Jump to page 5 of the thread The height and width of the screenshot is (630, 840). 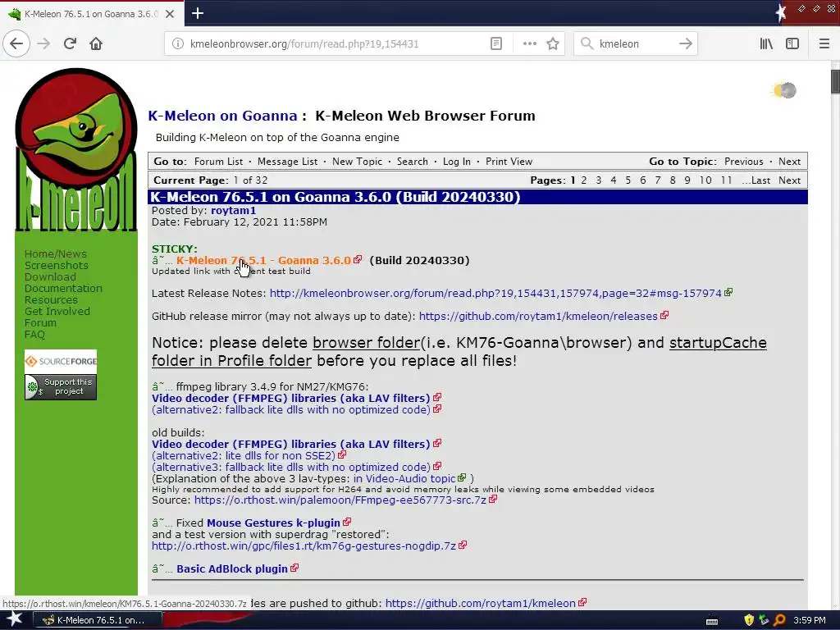[628, 180]
